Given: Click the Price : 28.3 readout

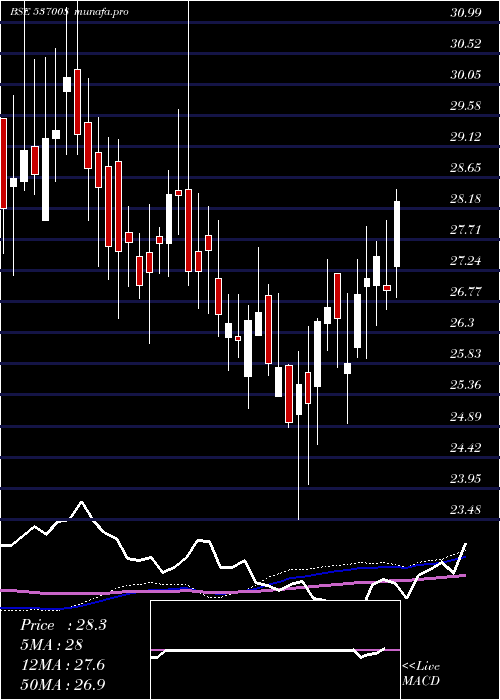Looking at the screenshot, I should click(63, 625).
